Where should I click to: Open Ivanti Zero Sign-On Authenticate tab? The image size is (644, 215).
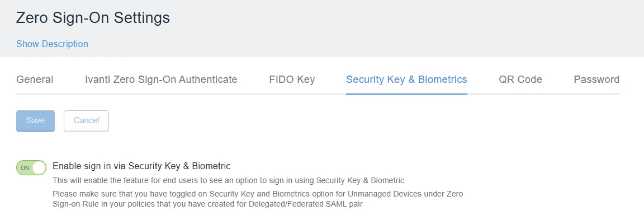coord(161,80)
